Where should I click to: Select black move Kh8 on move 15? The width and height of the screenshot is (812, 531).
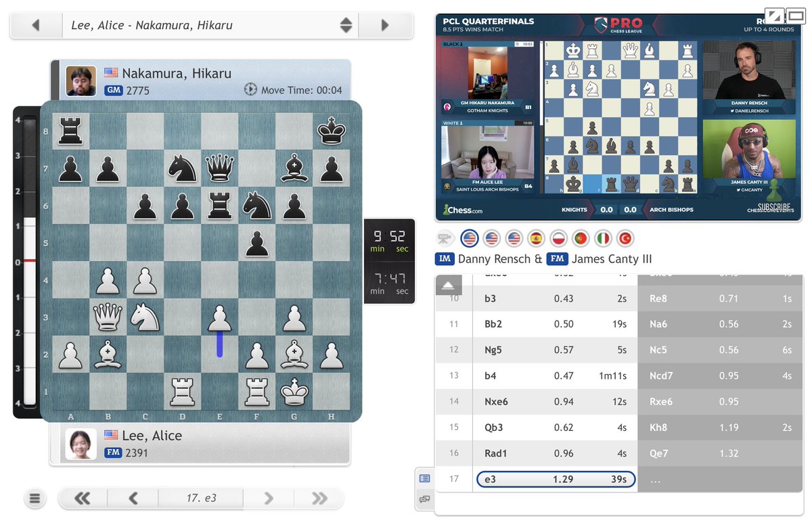click(x=721, y=428)
